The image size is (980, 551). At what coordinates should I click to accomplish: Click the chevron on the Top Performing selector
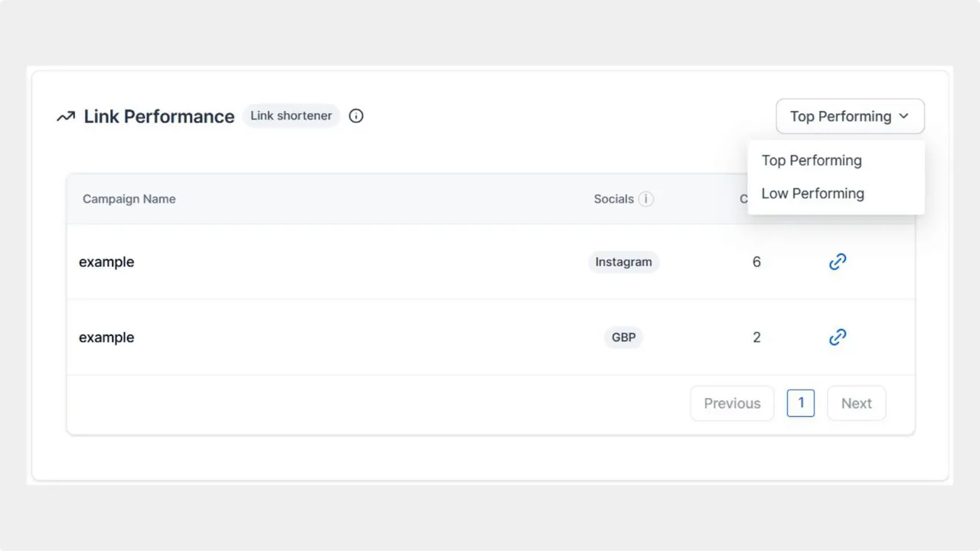click(903, 116)
